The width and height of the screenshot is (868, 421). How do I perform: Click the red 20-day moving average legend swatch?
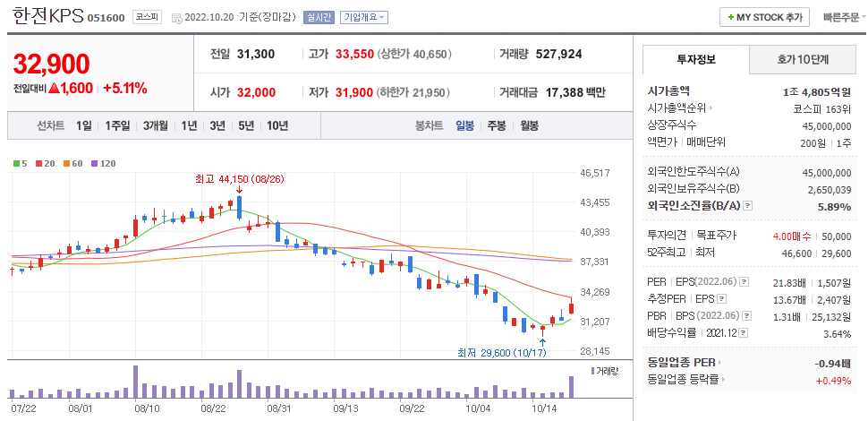point(38,163)
